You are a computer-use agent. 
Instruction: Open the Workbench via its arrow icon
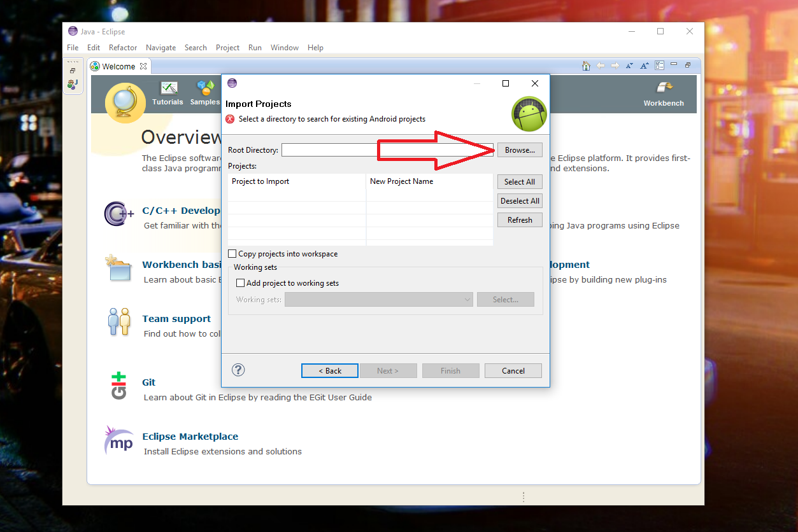tap(664, 88)
